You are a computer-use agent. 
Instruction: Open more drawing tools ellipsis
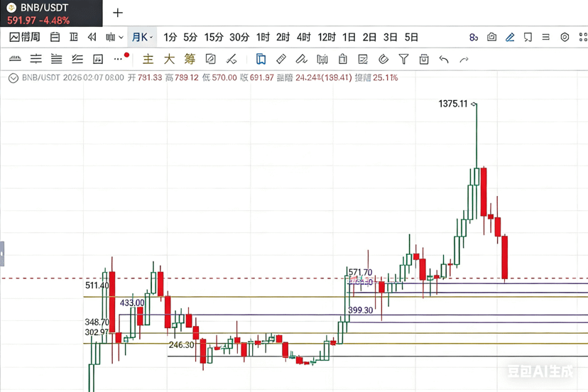point(119,59)
